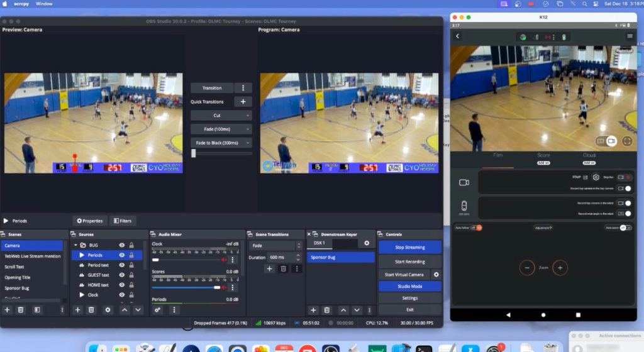Image resolution: width=644 pixels, height=352 pixels.
Task: Open source properties gear in Sources toolbar
Action: click(x=108, y=310)
